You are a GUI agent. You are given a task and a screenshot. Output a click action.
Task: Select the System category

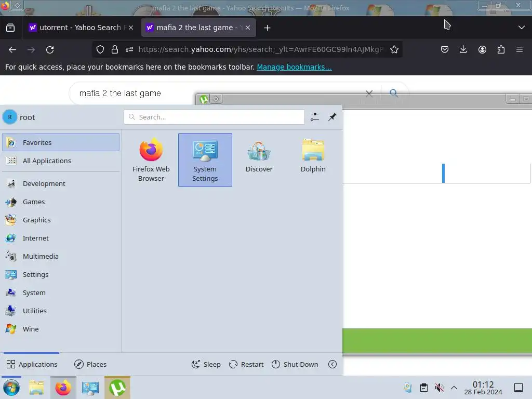61,292
